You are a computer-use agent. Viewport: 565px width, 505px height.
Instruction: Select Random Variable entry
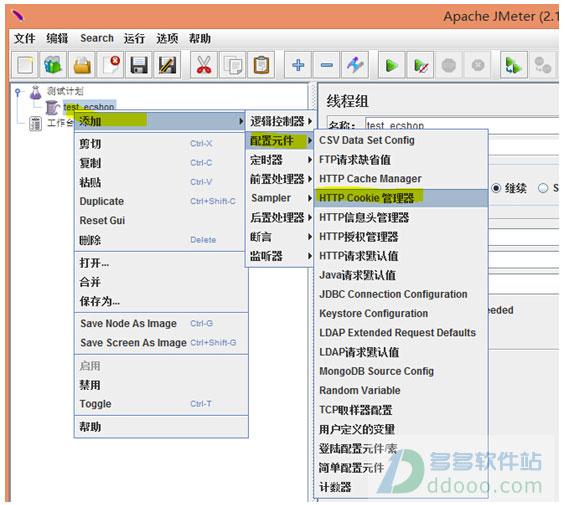click(x=401, y=390)
